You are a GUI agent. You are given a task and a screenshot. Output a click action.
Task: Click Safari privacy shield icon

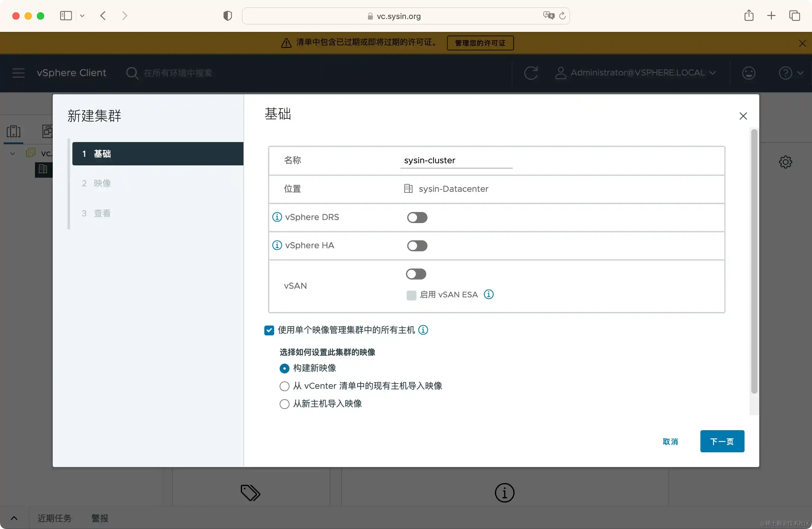point(228,16)
